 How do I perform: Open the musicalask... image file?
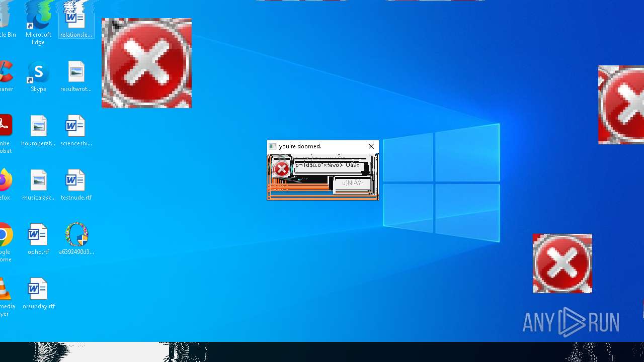(38, 185)
